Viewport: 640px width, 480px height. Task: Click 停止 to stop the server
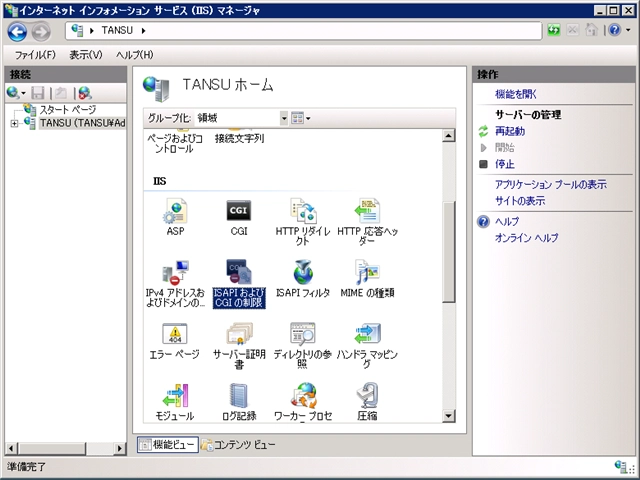(x=504, y=164)
